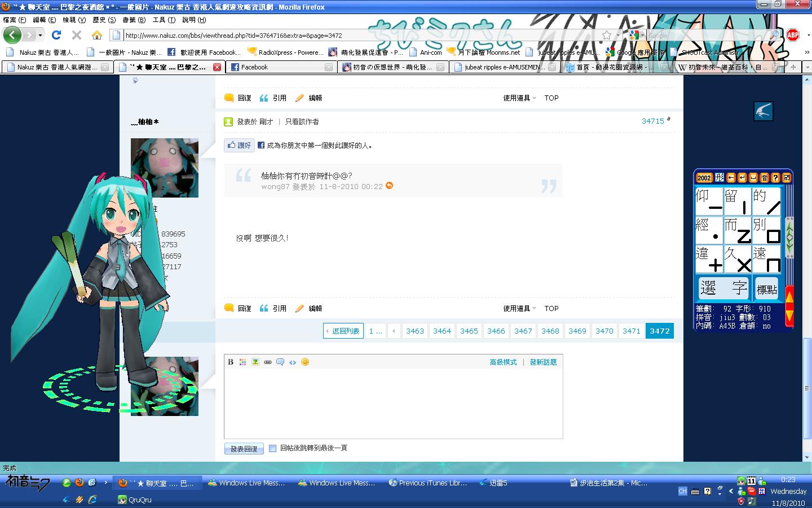Click 發表回復 submit button
The height and width of the screenshot is (508, 812).
tap(244, 449)
